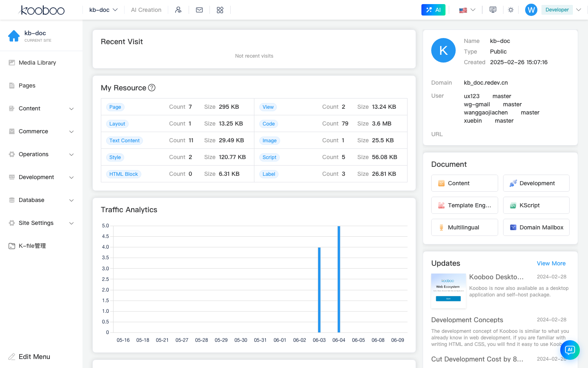Open the floating AI chat button
The height and width of the screenshot is (368, 588).
[570, 350]
